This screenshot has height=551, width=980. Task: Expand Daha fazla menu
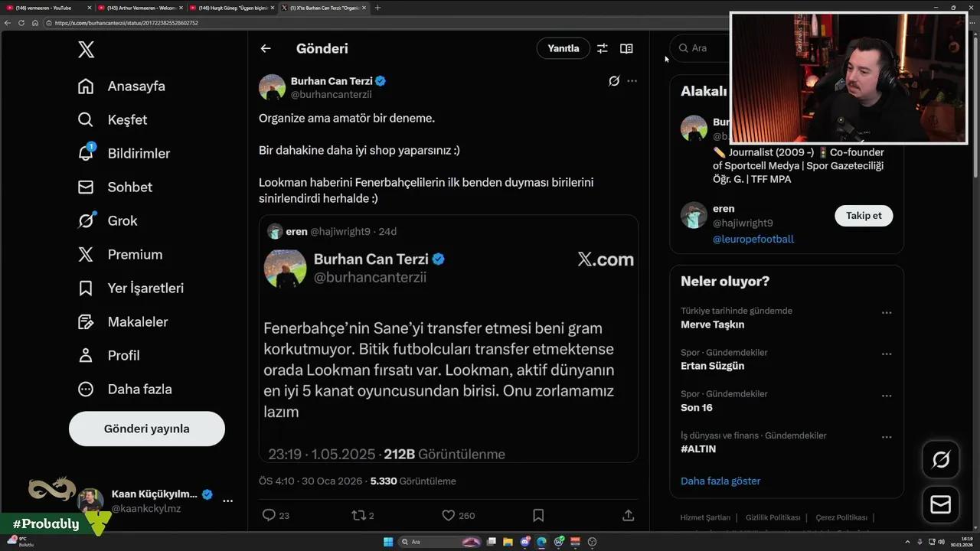pos(125,390)
